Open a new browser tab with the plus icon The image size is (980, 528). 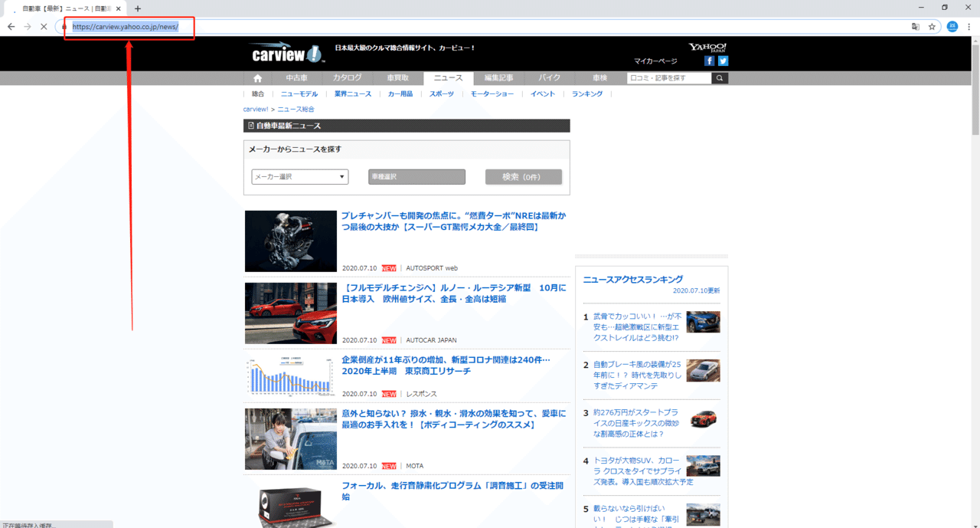pos(138,8)
